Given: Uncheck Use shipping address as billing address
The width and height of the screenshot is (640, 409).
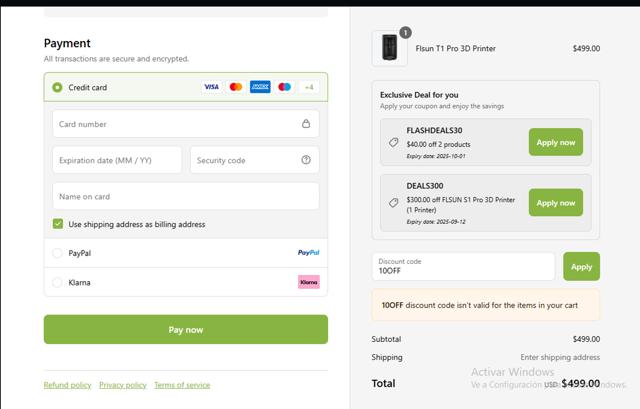Looking at the screenshot, I should 58,224.
